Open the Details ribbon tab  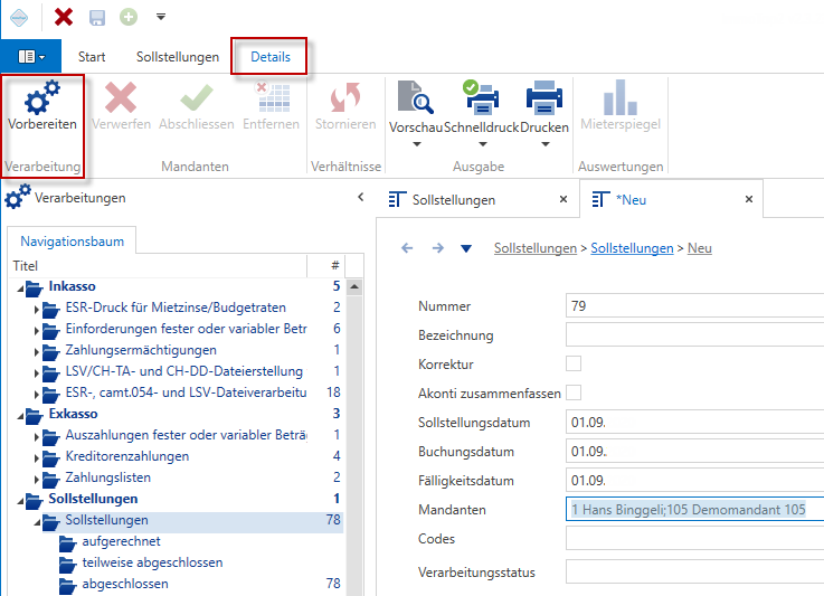tap(270, 57)
